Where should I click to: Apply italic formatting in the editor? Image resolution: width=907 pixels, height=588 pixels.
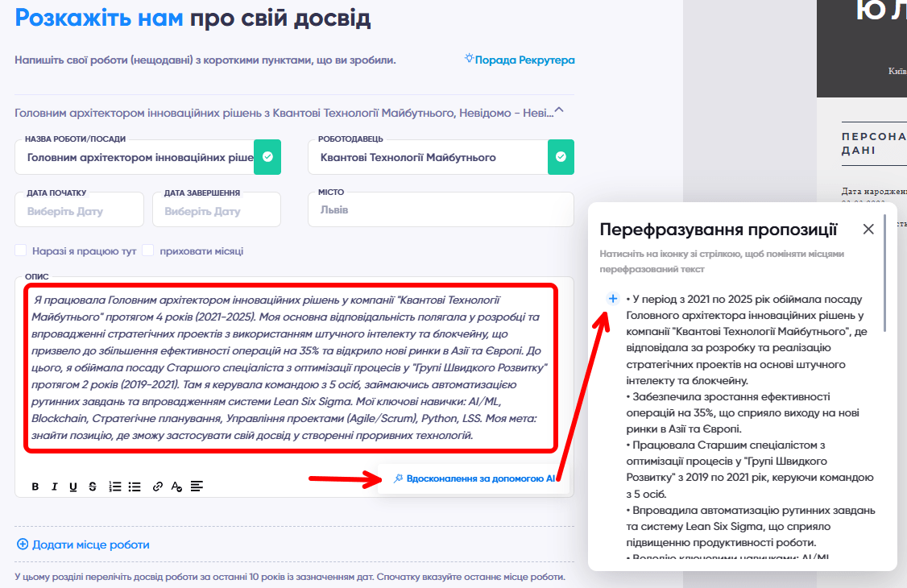coord(55,487)
